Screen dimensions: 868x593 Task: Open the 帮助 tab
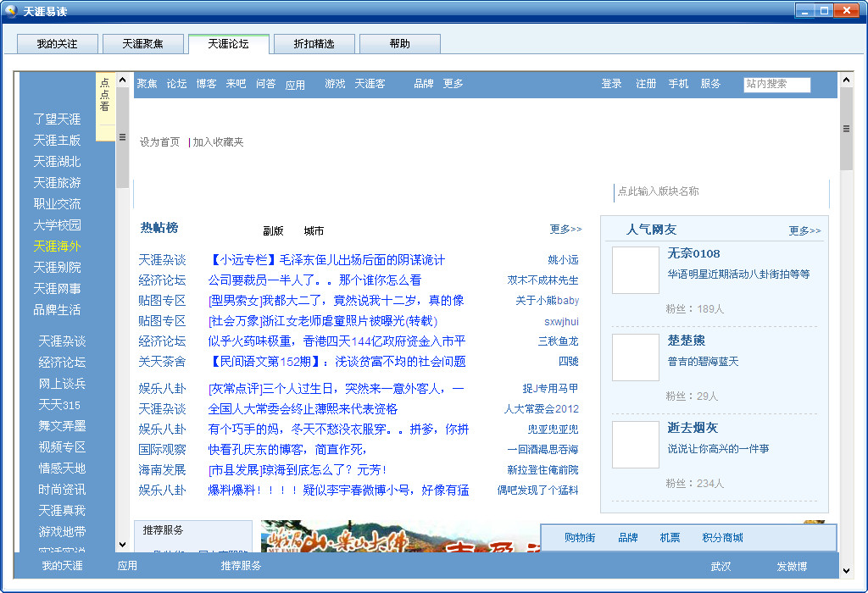(400, 44)
